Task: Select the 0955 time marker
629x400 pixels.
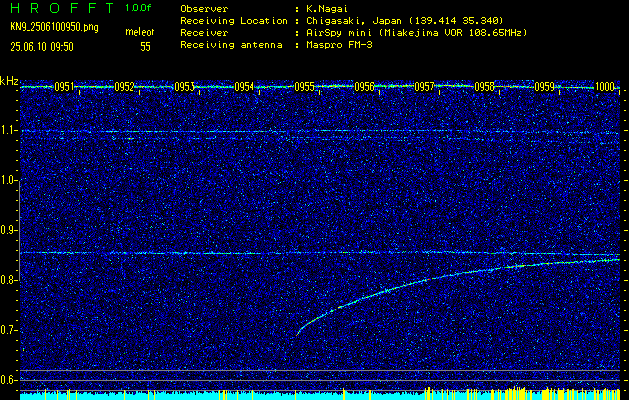Action: [304, 87]
